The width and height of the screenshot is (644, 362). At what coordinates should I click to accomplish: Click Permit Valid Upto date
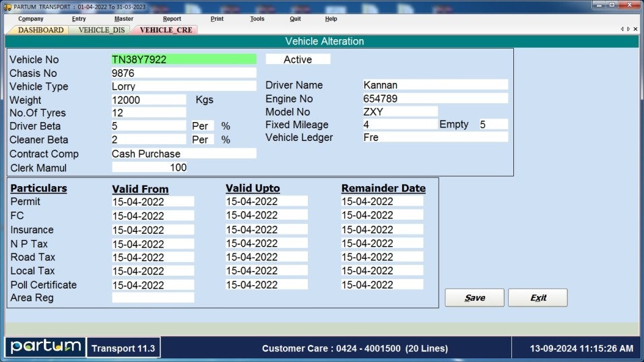[x=267, y=201]
